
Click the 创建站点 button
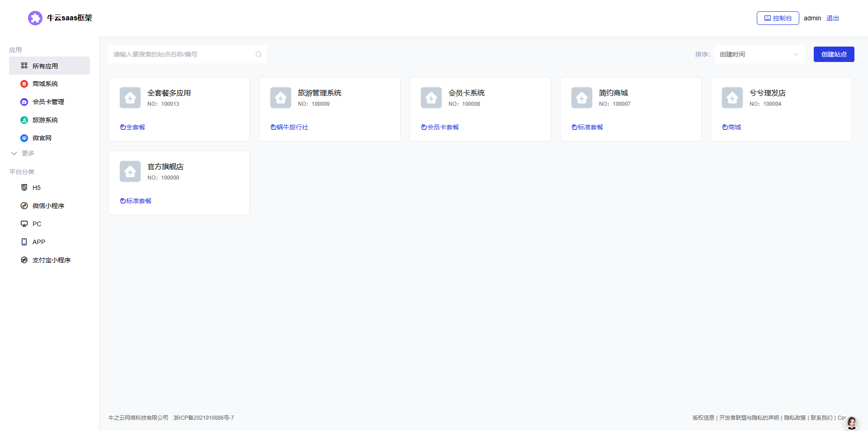coord(834,54)
